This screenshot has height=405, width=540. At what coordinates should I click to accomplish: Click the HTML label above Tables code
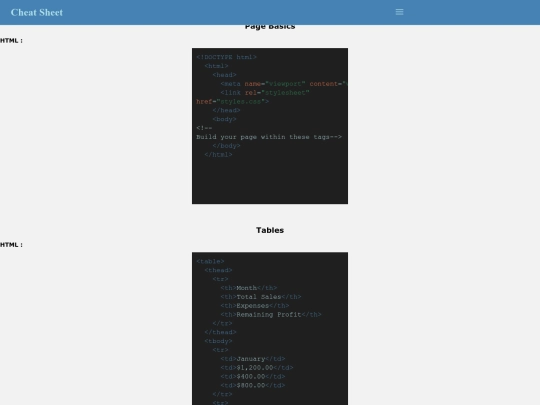[11, 245]
